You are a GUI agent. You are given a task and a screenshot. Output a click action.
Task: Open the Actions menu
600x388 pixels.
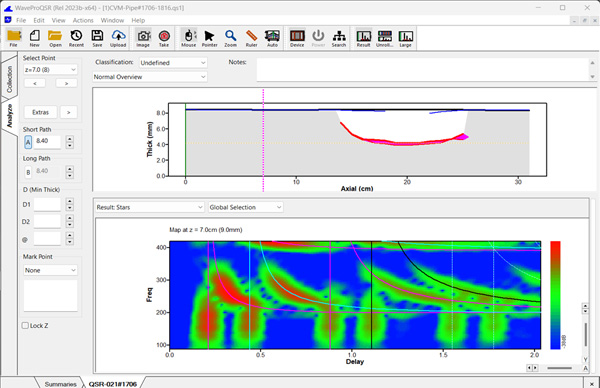point(83,20)
